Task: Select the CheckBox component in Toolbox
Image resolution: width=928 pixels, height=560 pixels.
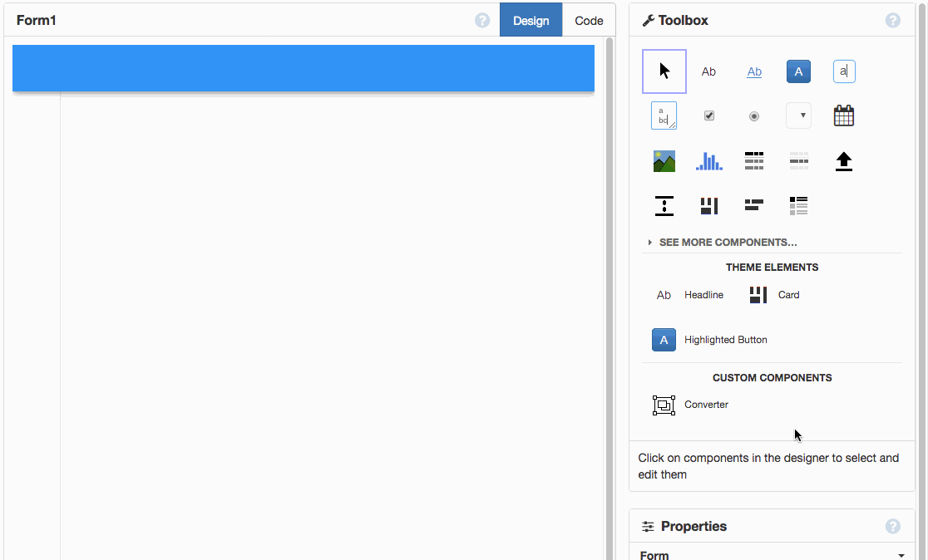Action: pos(708,115)
